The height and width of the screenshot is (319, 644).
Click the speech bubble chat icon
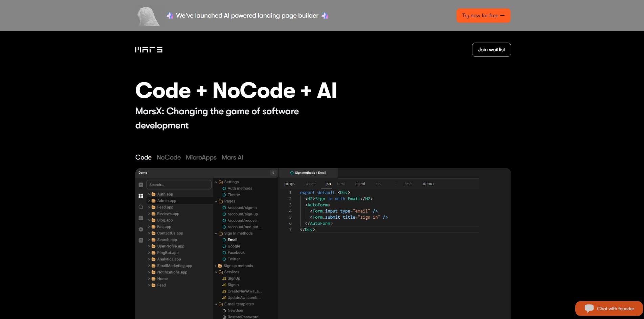coord(589,308)
